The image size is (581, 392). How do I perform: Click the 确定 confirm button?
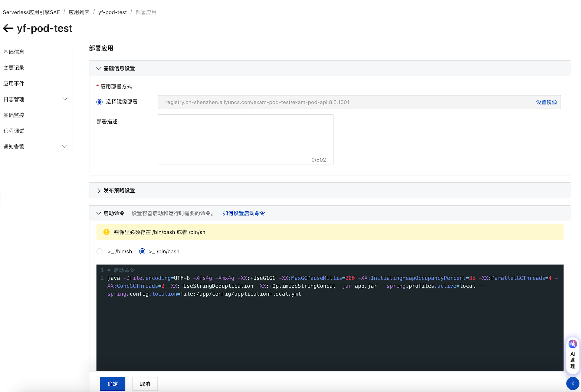[x=113, y=384]
